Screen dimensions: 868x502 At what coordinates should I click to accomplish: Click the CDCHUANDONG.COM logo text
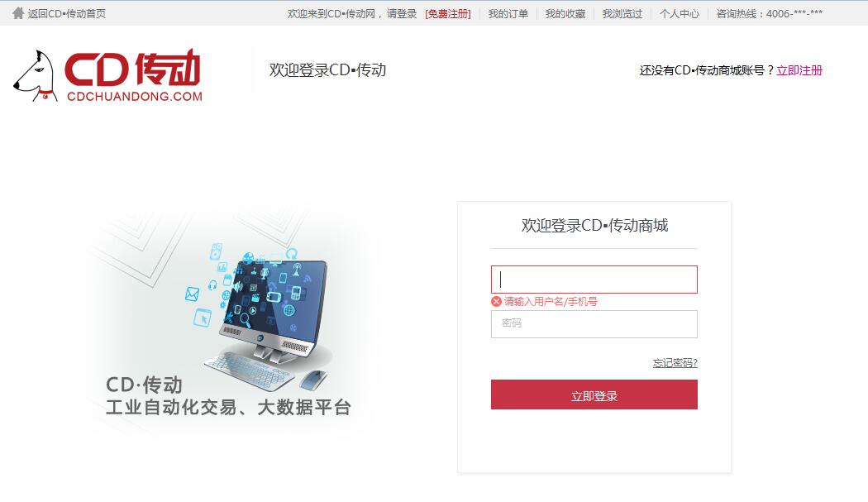tap(135, 97)
